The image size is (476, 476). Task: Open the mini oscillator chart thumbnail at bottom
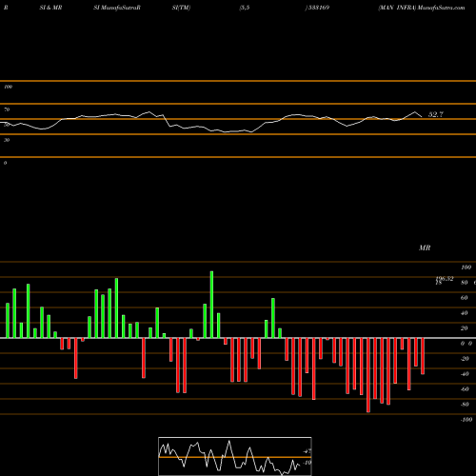tap(235, 456)
